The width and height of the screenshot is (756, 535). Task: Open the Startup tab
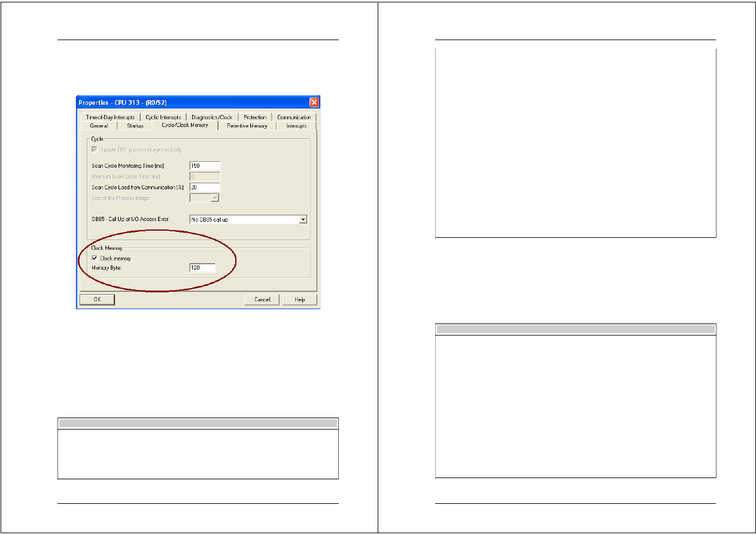(135, 126)
